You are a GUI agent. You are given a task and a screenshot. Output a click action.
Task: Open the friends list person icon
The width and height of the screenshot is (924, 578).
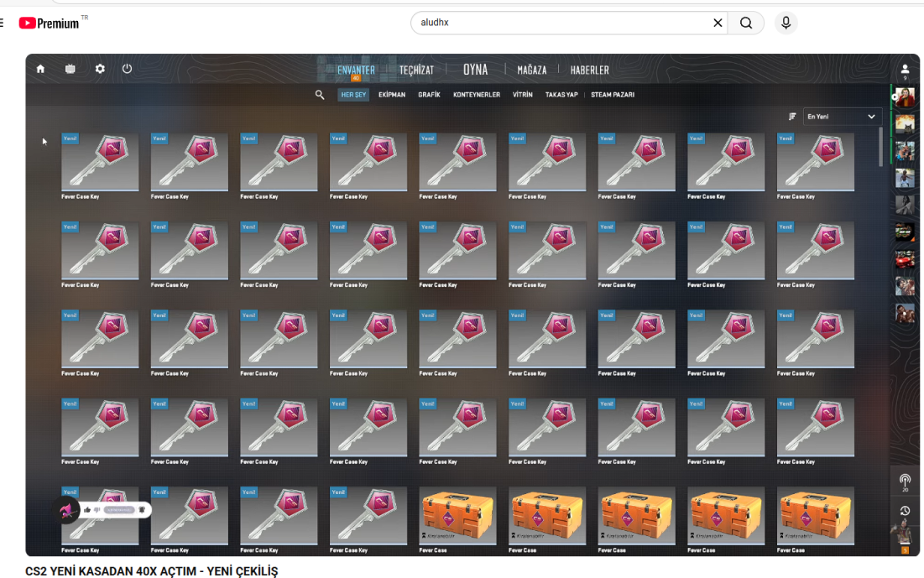906,70
